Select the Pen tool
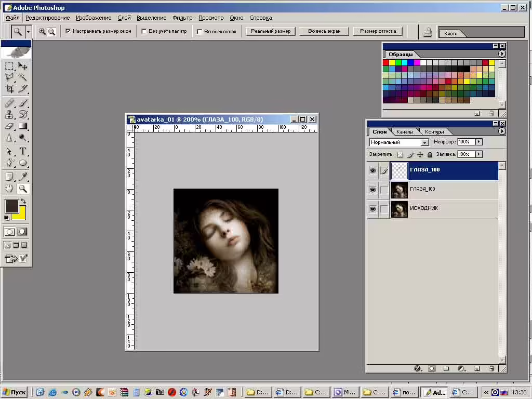This screenshot has height=399, width=532. click(x=9, y=163)
